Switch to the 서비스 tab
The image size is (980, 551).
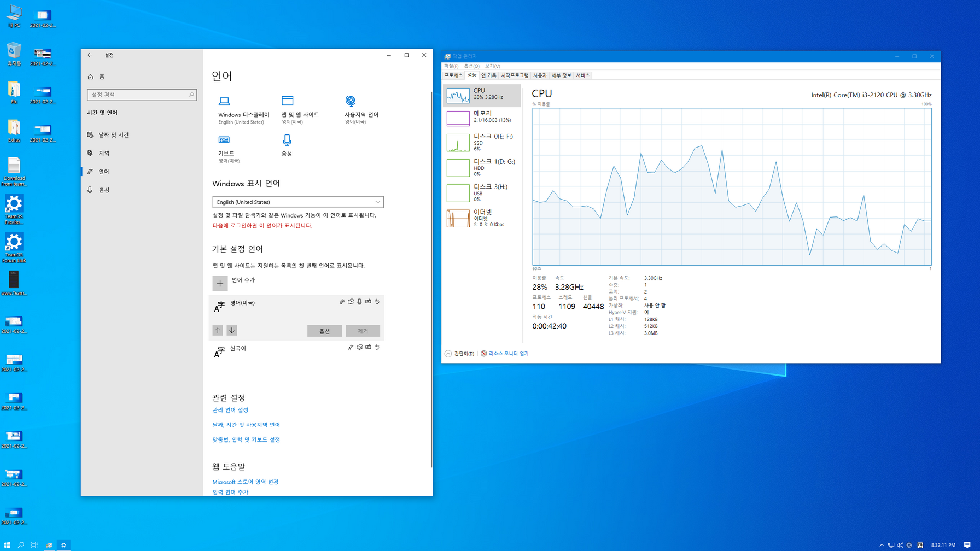pos(583,75)
